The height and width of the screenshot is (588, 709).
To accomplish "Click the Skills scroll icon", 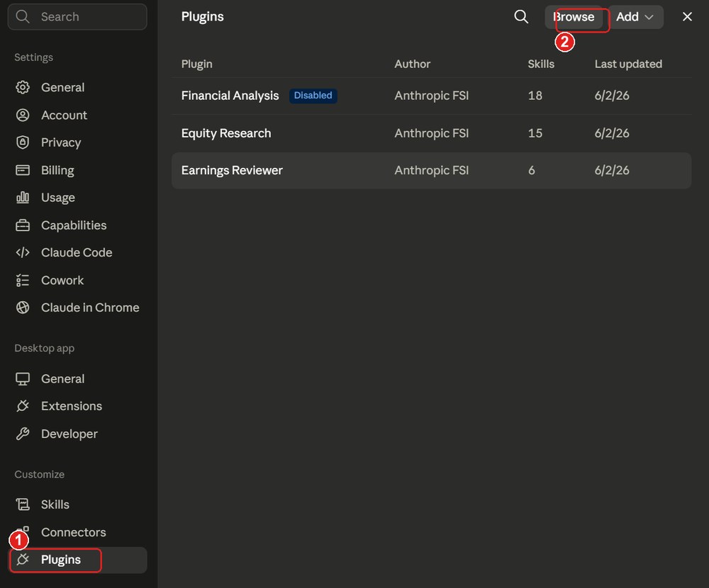I will coord(23,504).
